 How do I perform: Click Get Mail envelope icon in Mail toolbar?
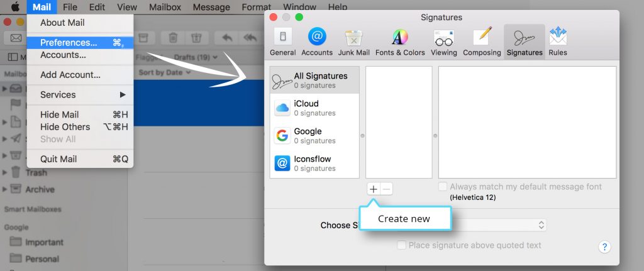16,38
